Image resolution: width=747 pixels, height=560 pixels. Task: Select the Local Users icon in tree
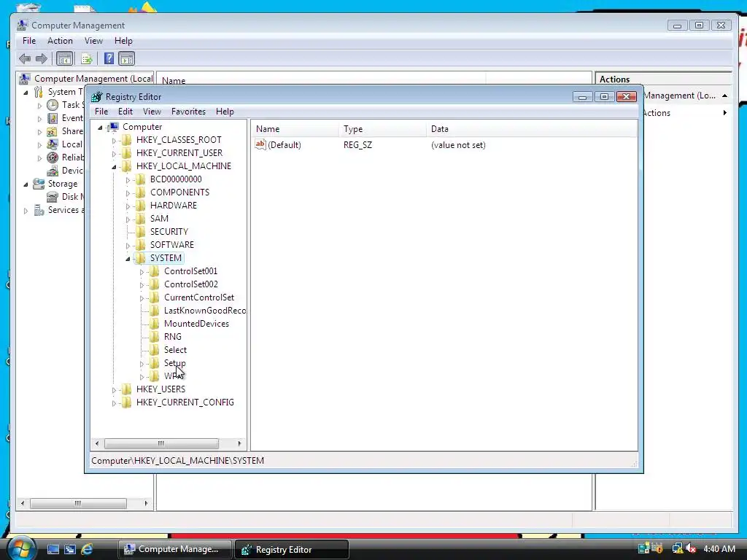coord(53,144)
